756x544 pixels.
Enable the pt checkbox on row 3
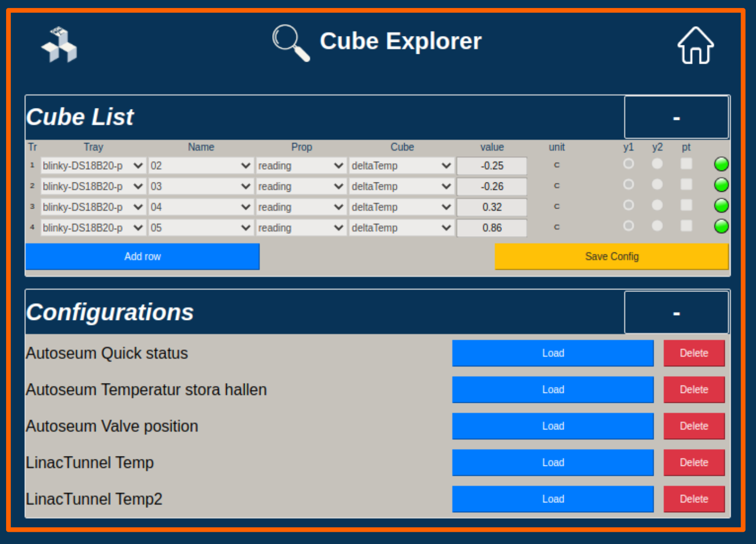tap(686, 205)
